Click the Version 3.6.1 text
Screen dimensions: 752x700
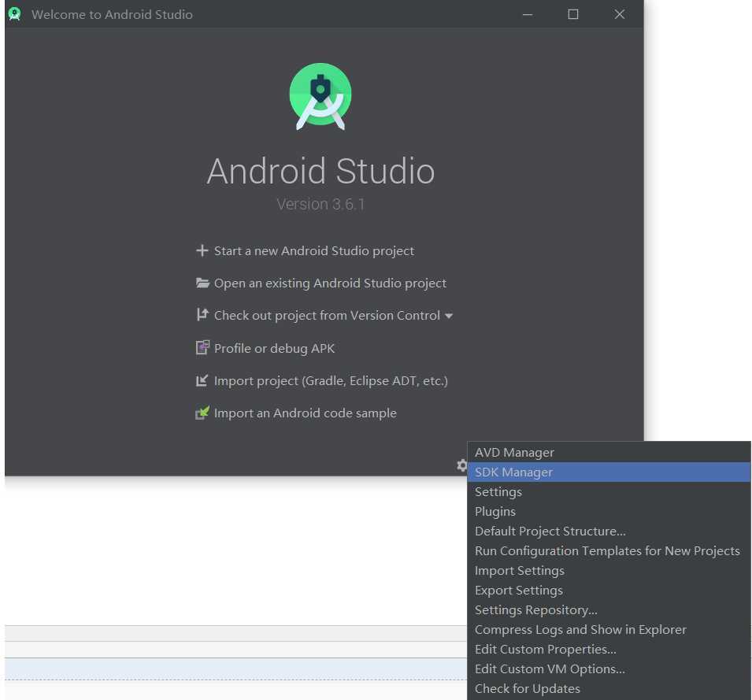[x=320, y=204]
